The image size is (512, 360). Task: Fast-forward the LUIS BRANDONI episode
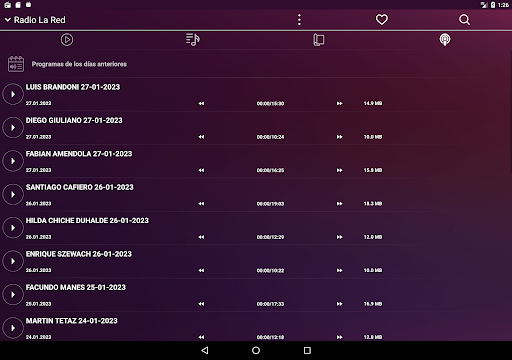pos(339,103)
